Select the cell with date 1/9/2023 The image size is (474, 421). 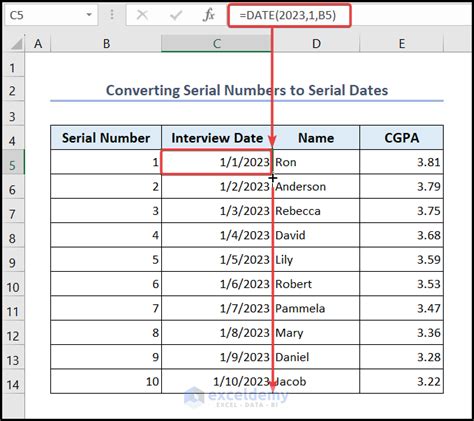[x=217, y=357]
